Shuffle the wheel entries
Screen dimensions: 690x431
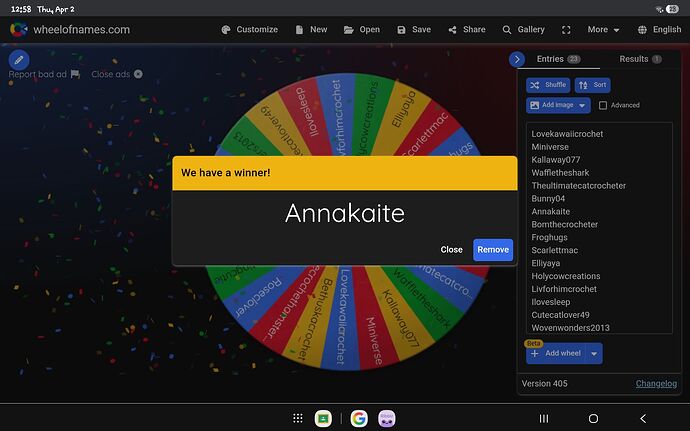(x=547, y=85)
